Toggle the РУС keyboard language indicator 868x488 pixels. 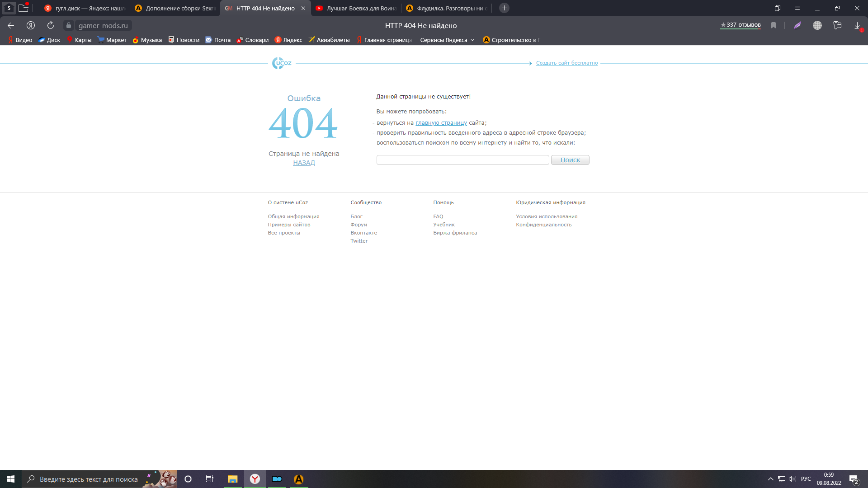pyautogui.click(x=806, y=479)
